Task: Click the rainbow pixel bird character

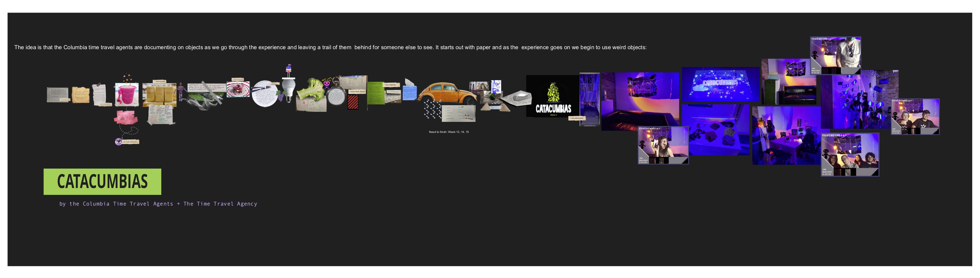Action: pos(289,70)
